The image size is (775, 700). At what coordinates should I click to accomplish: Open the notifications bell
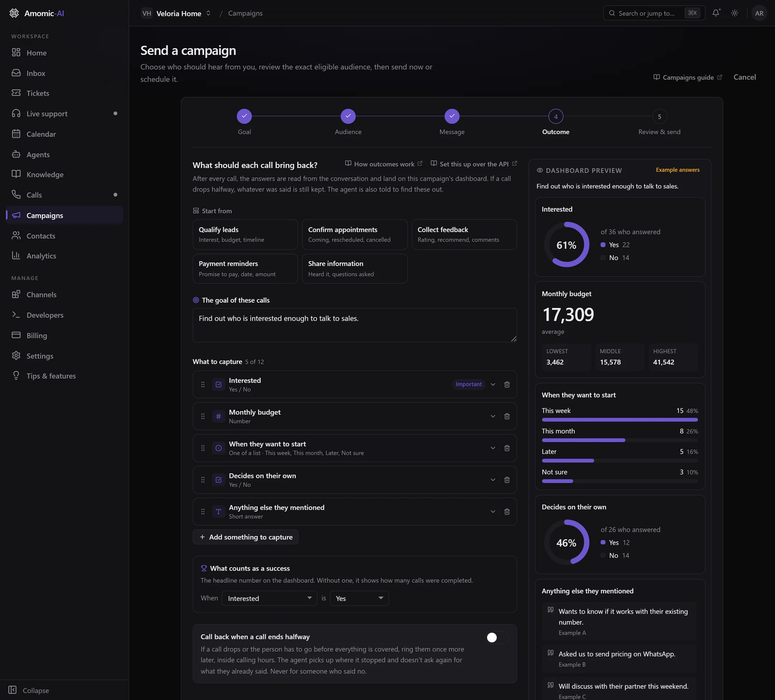[x=715, y=13]
